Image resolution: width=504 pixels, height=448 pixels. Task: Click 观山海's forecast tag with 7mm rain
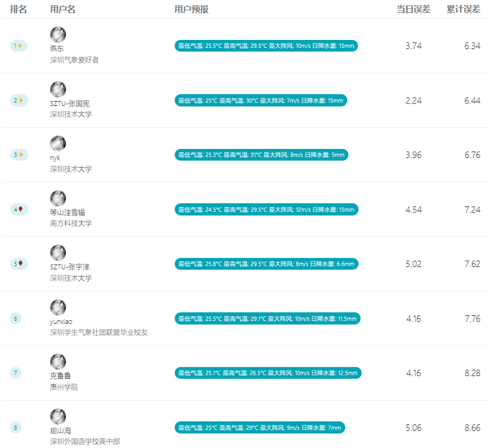point(260,427)
